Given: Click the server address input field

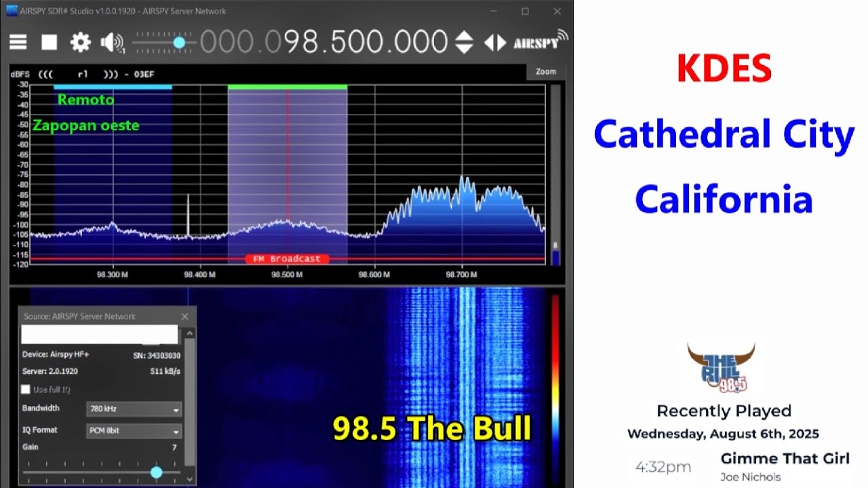Looking at the screenshot, I should (x=100, y=335).
